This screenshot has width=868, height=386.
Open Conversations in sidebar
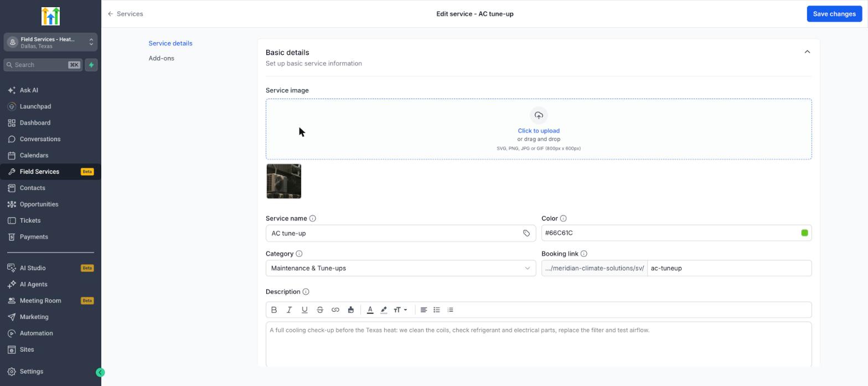(x=50, y=139)
